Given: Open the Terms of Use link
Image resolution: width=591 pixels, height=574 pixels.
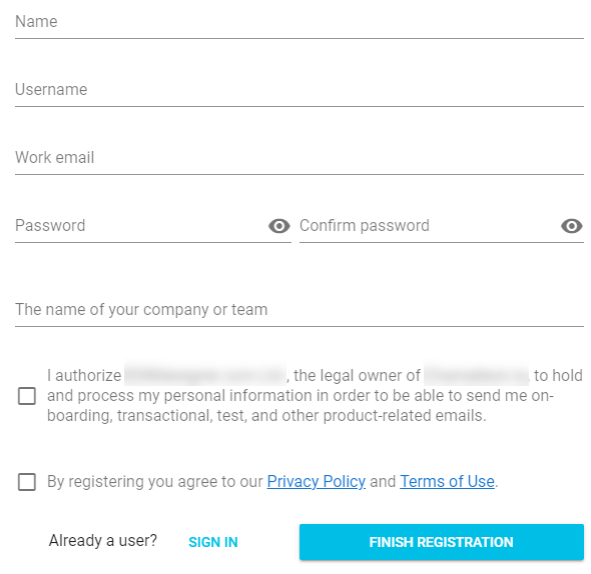Looking at the screenshot, I should tap(447, 482).
